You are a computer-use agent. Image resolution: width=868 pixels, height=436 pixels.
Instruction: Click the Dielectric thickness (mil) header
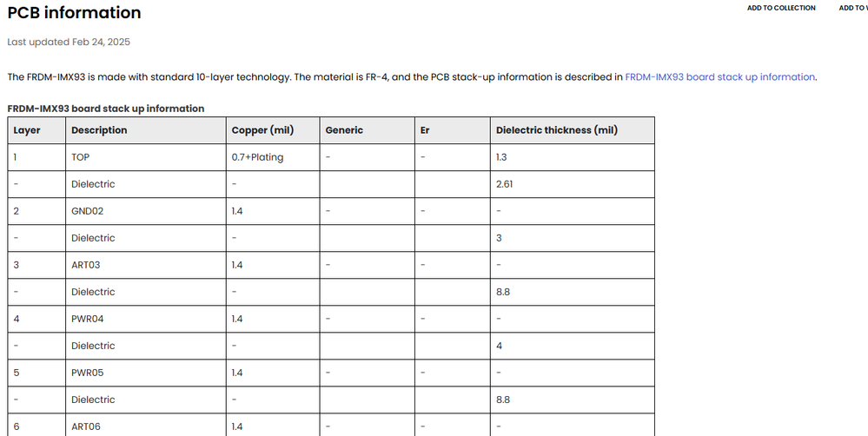(573, 130)
